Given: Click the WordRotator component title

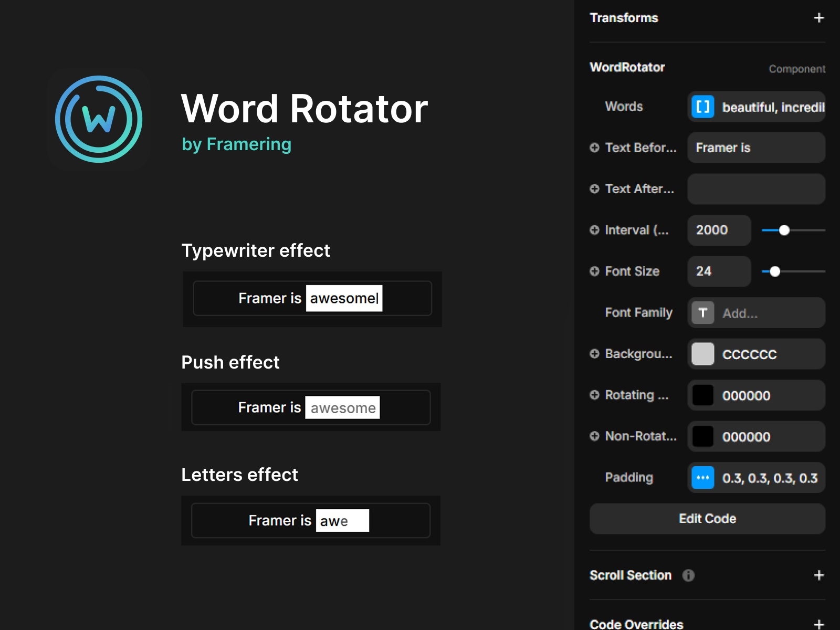Looking at the screenshot, I should [x=627, y=67].
